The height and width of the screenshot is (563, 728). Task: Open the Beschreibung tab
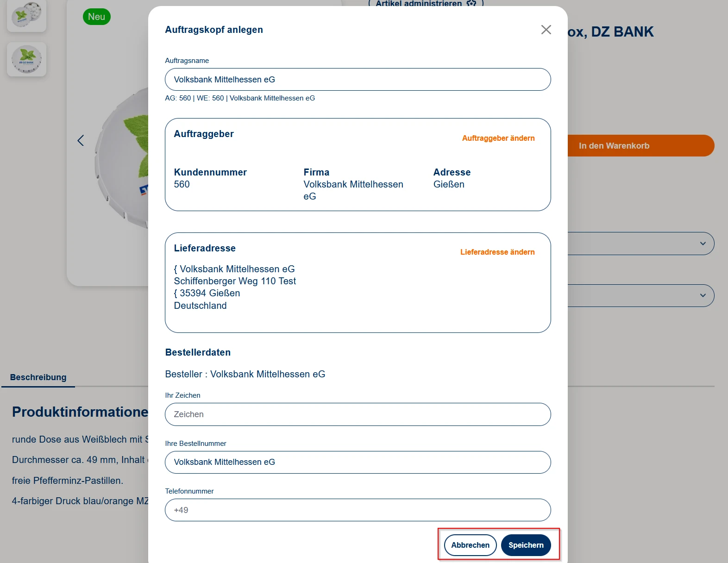click(38, 377)
